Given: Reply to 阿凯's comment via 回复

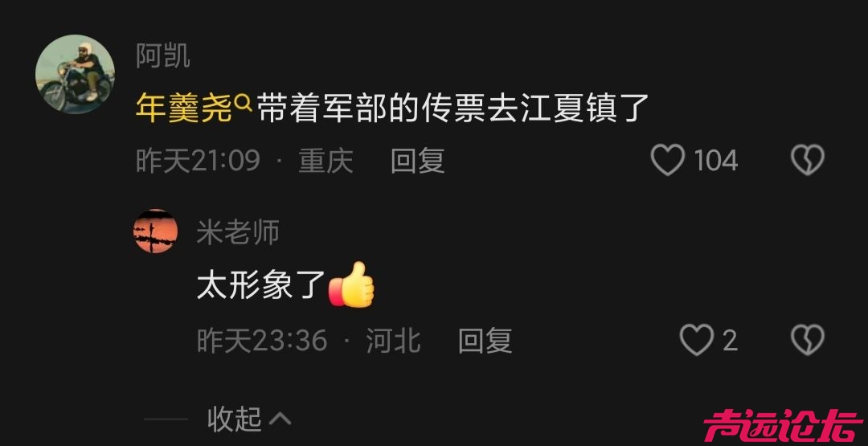Looking at the screenshot, I should pos(417,161).
